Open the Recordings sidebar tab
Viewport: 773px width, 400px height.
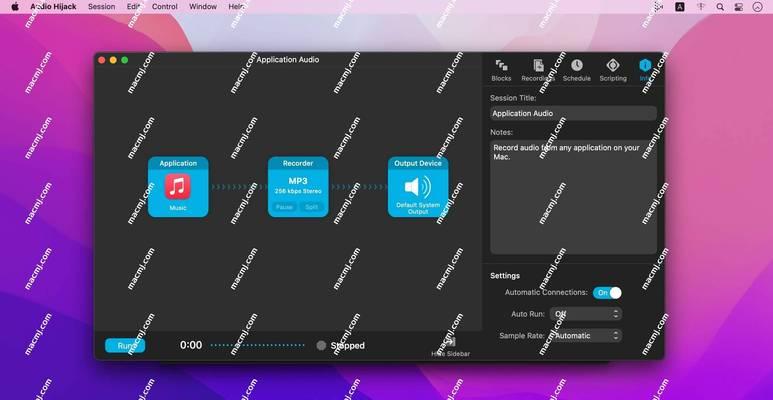538,70
